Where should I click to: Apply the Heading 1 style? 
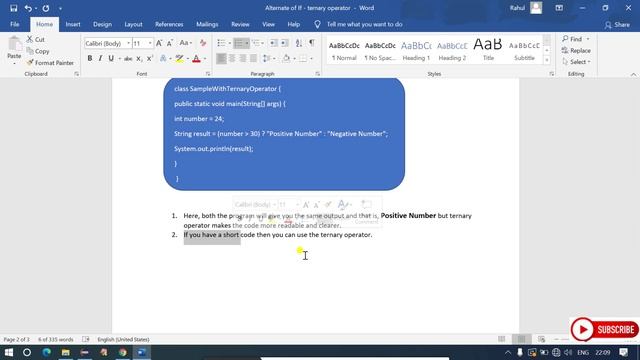[x=416, y=51]
